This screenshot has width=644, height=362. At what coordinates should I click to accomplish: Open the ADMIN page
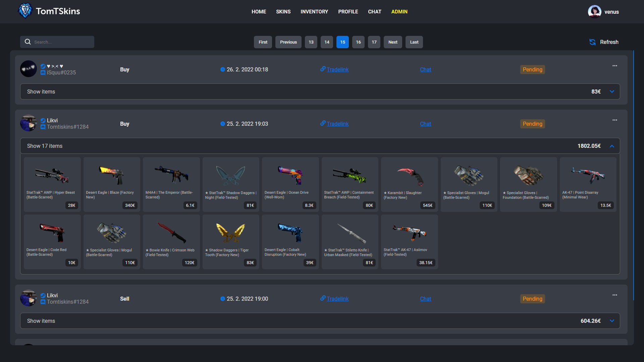coord(399,12)
